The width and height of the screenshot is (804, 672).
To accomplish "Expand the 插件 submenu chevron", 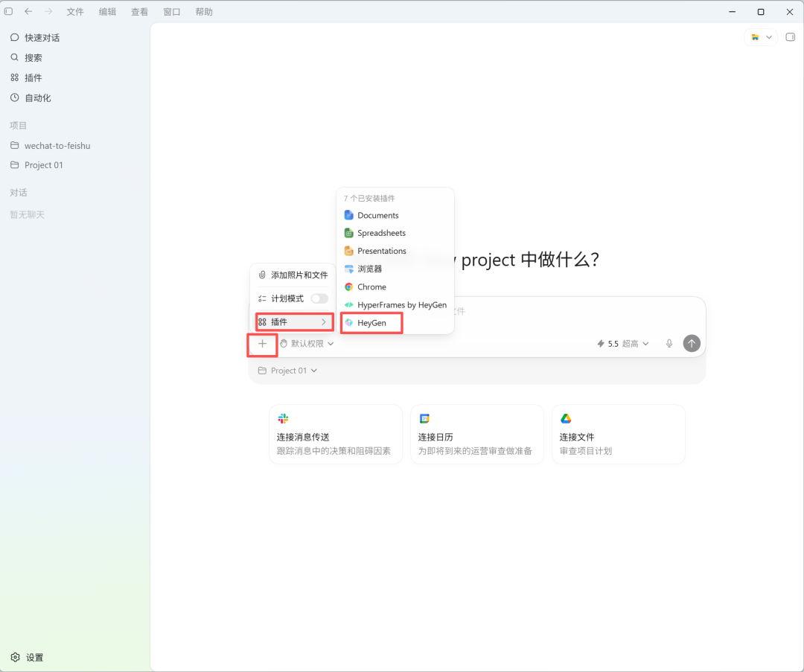I will 324,322.
